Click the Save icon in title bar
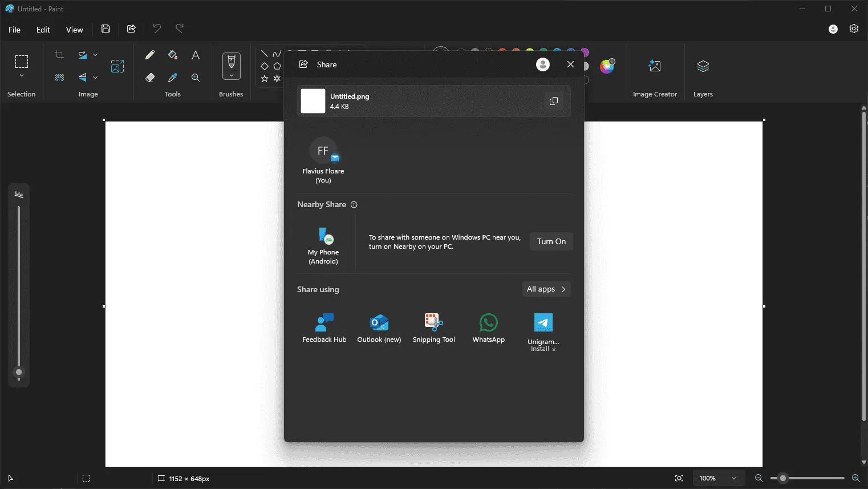This screenshot has height=489, width=868. pyautogui.click(x=106, y=29)
